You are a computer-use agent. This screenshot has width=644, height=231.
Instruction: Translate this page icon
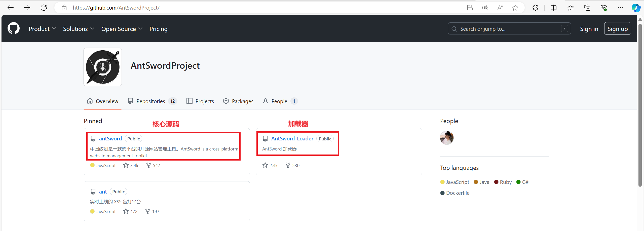coord(485,8)
